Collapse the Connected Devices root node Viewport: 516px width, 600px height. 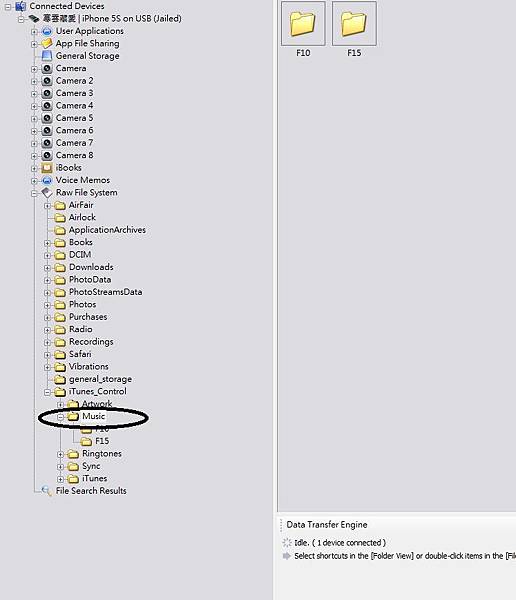(x=8, y=7)
